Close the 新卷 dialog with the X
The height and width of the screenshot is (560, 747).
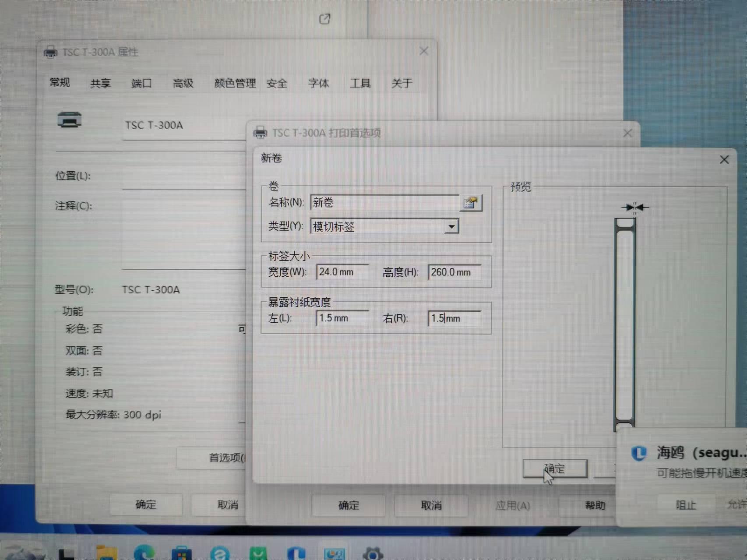(x=724, y=160)
